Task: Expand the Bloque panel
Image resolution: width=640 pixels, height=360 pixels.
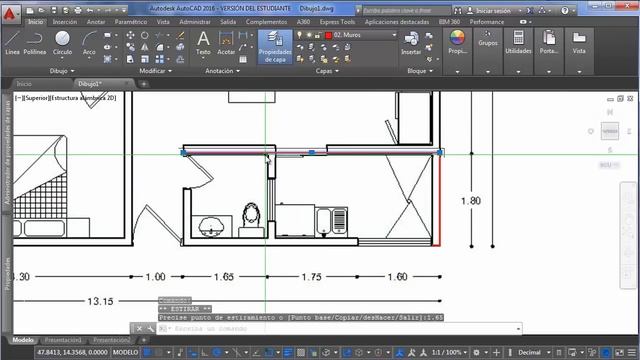Action: (x=420, y=71)
